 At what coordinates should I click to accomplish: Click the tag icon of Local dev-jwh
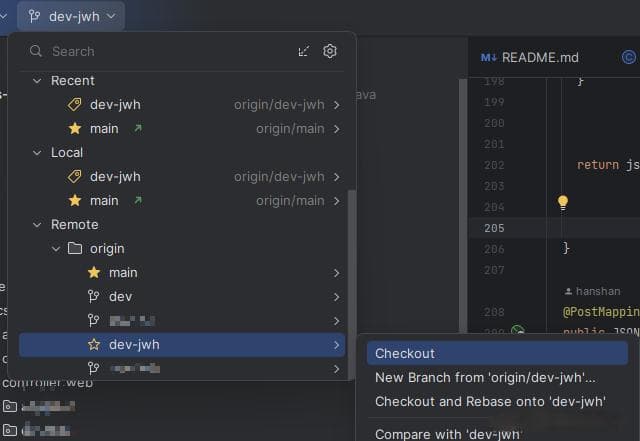pos(75,177)
